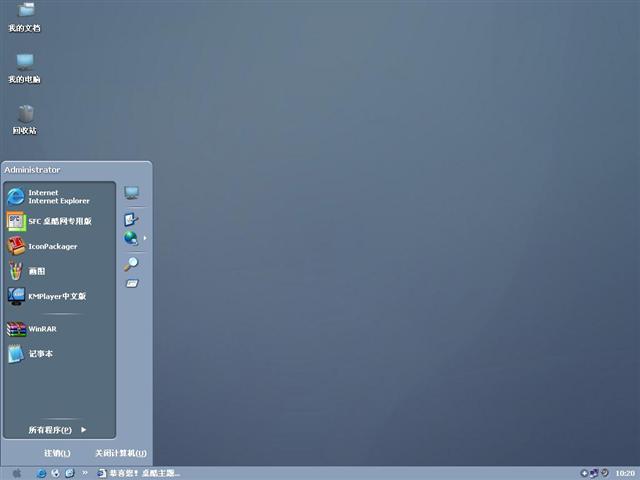Open the Run icon in Start menu

point(132,283)
